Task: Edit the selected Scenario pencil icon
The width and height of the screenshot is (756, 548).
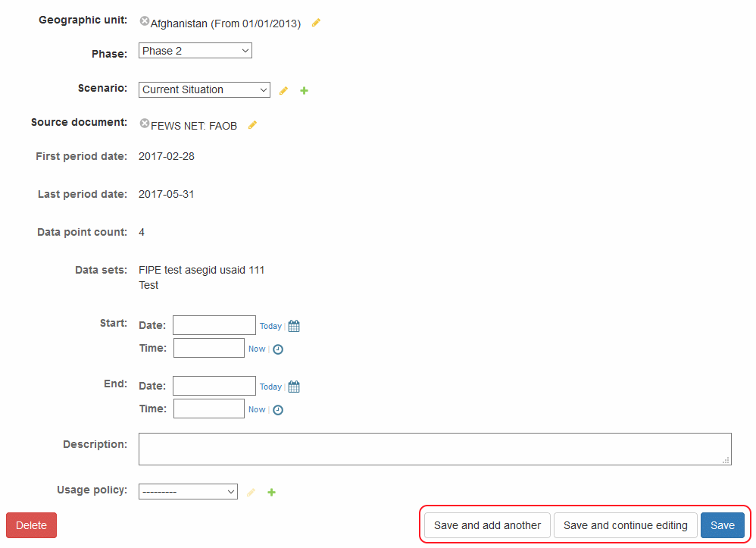Action: 283,90
